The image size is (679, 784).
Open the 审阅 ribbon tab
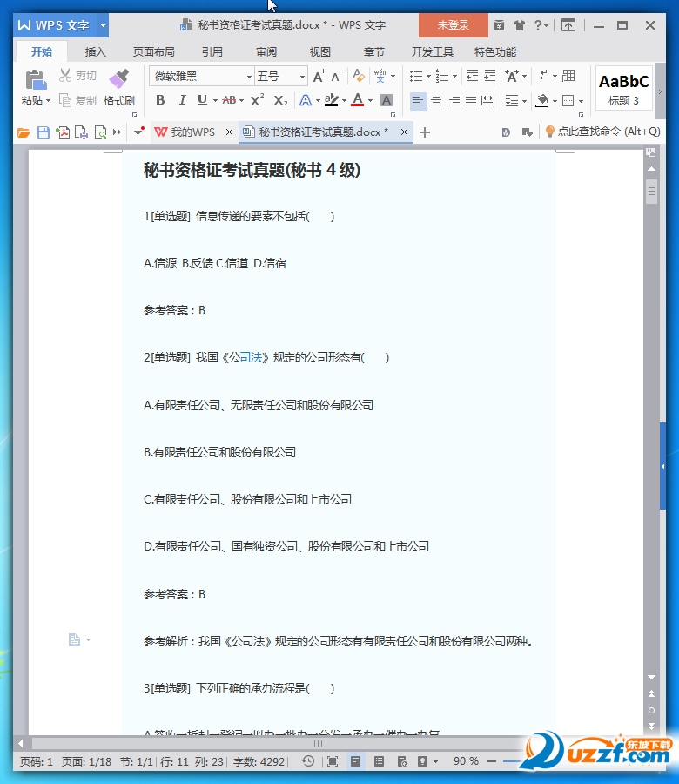(x=266, y=52)
